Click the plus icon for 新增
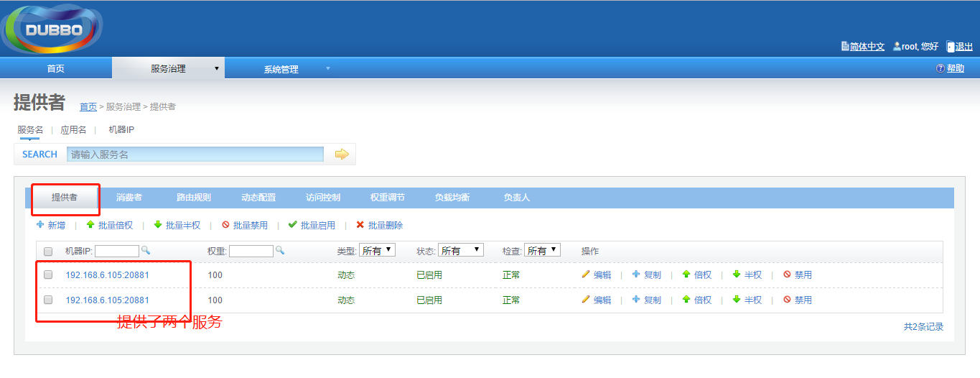980x378 pixels. (x=40, y=225)
